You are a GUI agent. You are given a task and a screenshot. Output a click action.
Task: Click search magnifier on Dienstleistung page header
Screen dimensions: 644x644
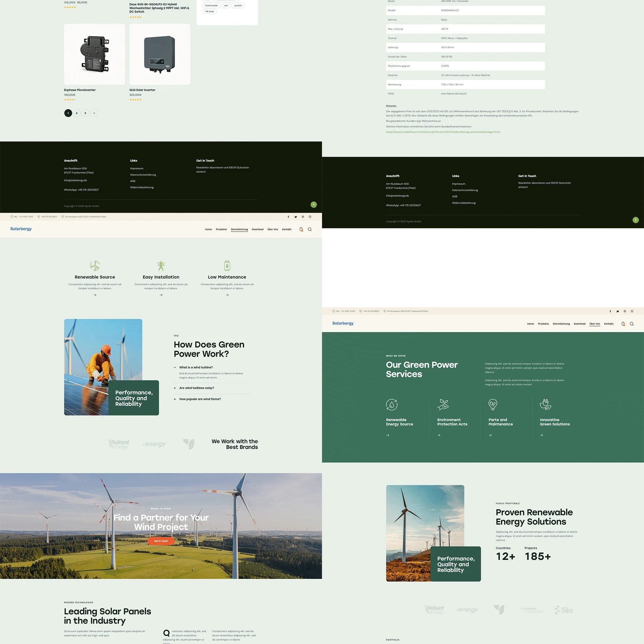[310, 229]
